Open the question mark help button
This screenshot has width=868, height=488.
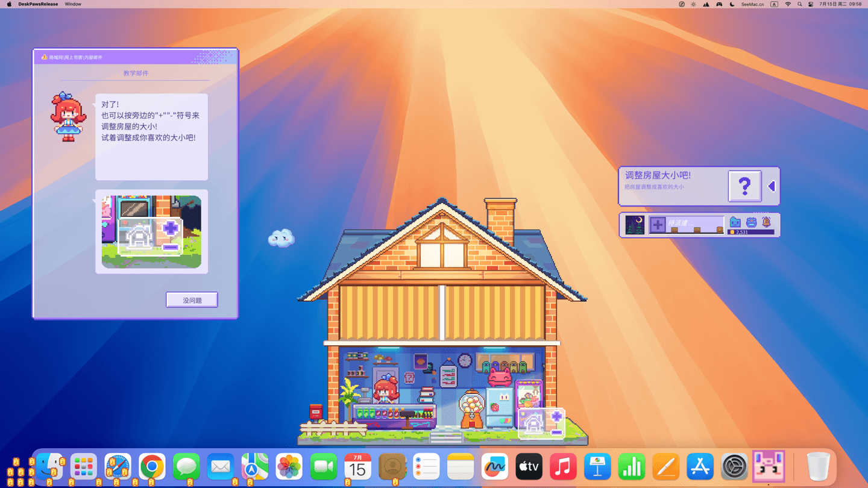[744, 186]
